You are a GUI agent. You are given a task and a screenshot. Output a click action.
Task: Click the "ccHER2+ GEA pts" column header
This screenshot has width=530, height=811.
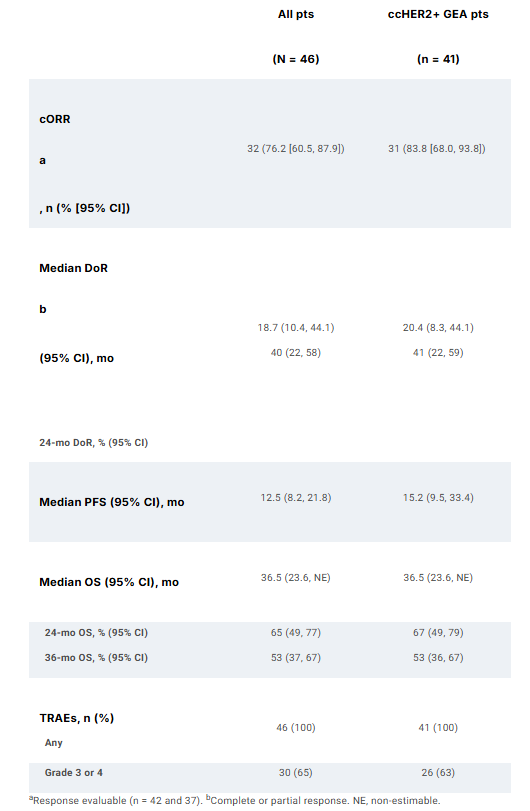438,14
